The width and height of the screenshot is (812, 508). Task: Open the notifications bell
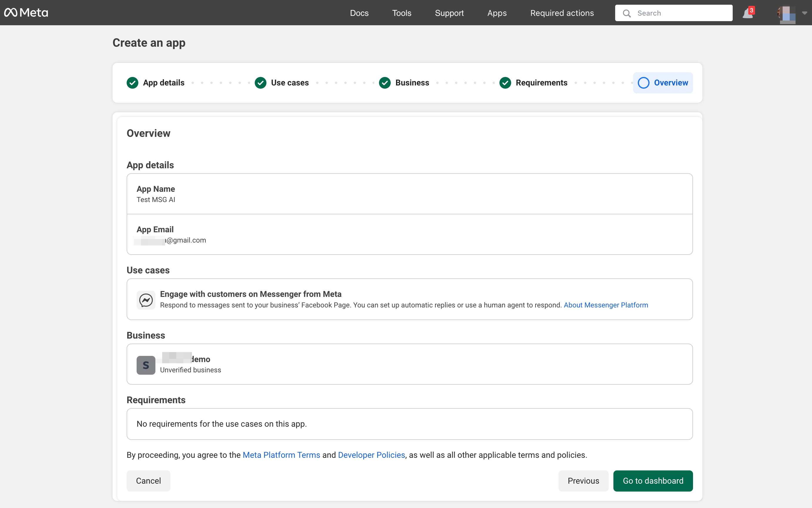[747, 14]
